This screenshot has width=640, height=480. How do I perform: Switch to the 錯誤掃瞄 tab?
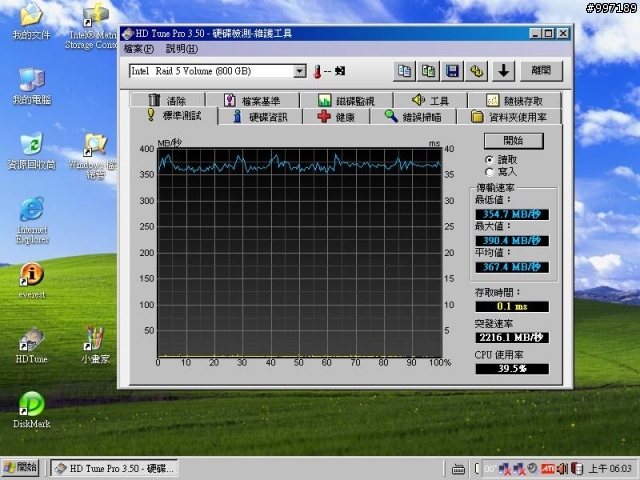(413, 117)
